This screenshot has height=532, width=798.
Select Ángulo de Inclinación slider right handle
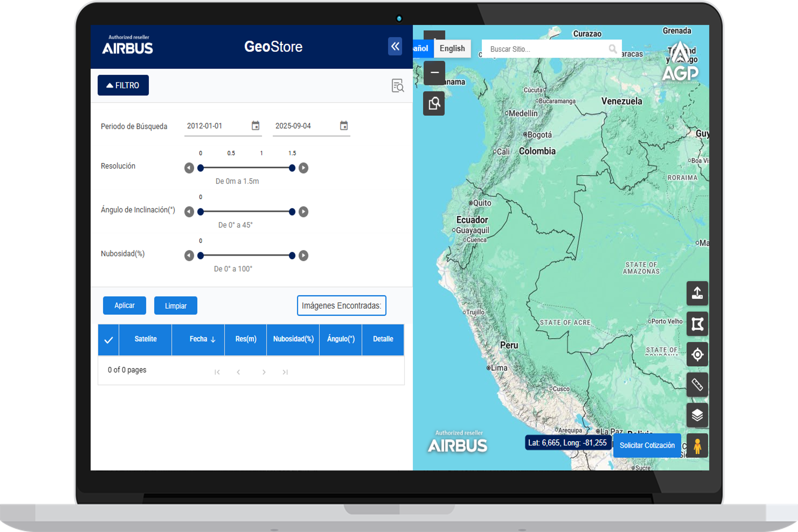coord(292,212)
